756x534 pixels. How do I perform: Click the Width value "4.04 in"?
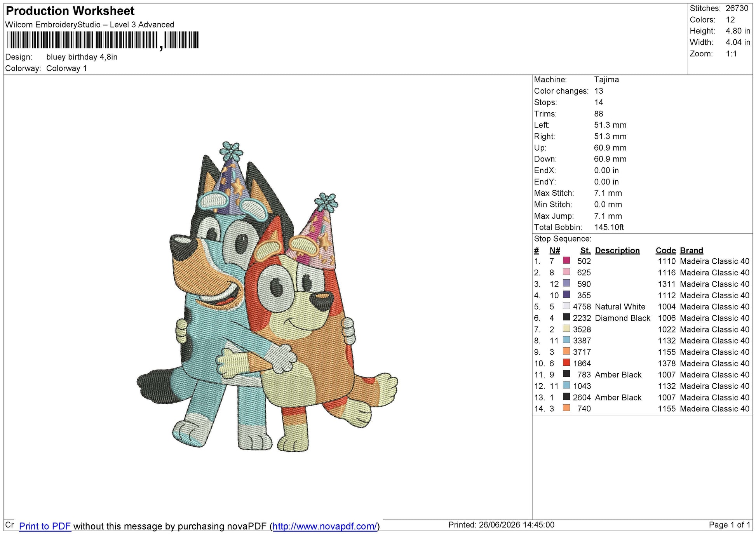click(738, 42)
